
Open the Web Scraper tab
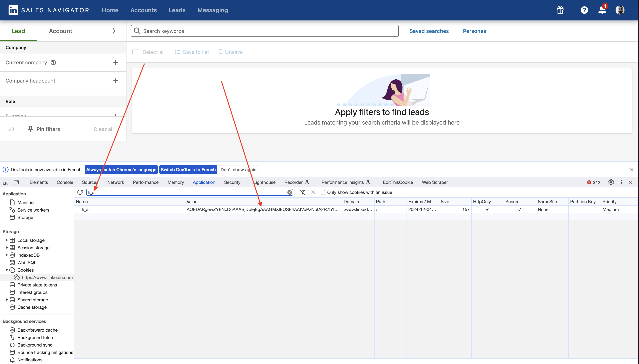(x=435, y=182)
